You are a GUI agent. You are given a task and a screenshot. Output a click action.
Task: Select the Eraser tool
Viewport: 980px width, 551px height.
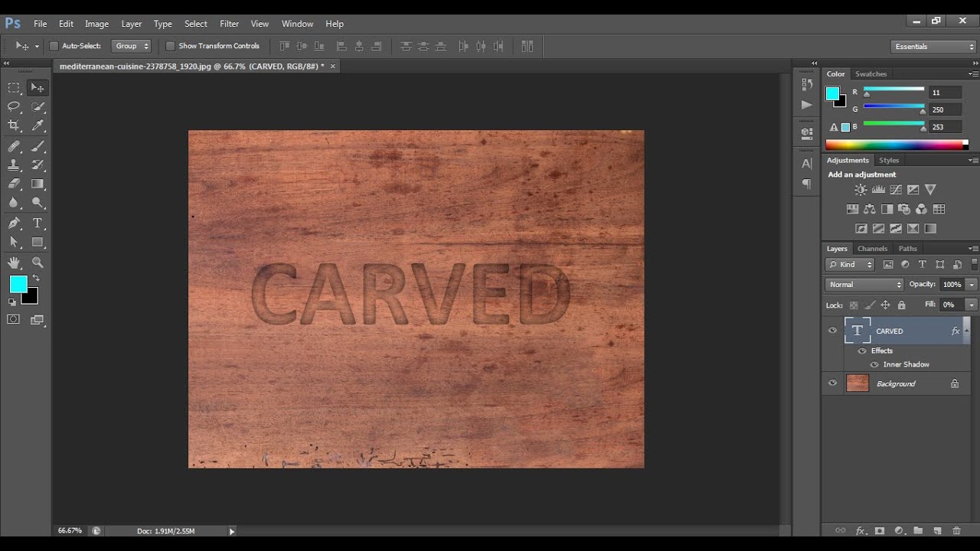coord(14,184)
